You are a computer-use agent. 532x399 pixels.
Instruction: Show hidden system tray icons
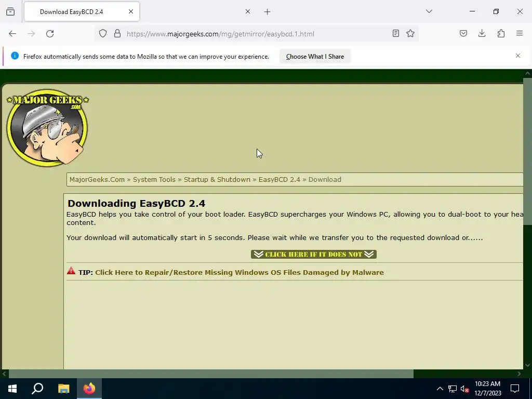(440, 389)
